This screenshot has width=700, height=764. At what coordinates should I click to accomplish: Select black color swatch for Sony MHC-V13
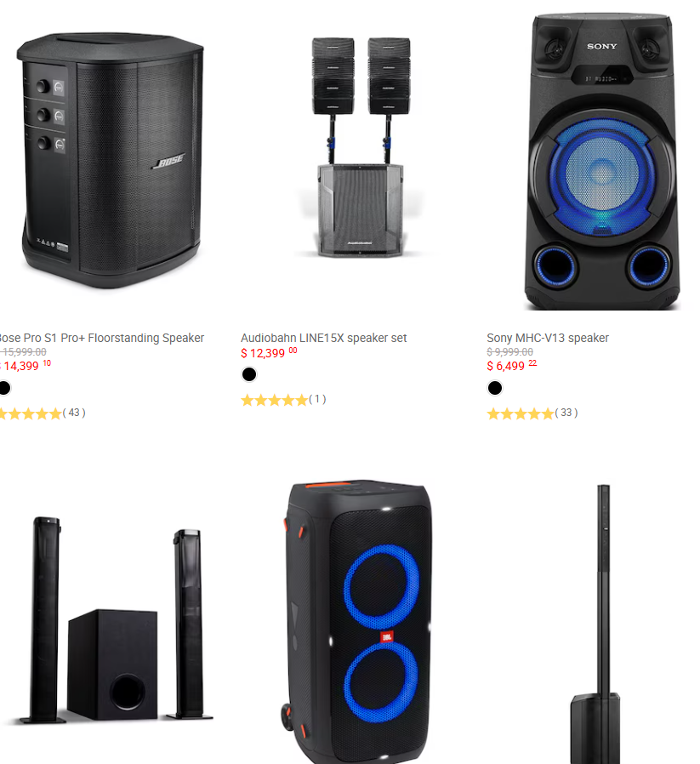pos(495,388)
